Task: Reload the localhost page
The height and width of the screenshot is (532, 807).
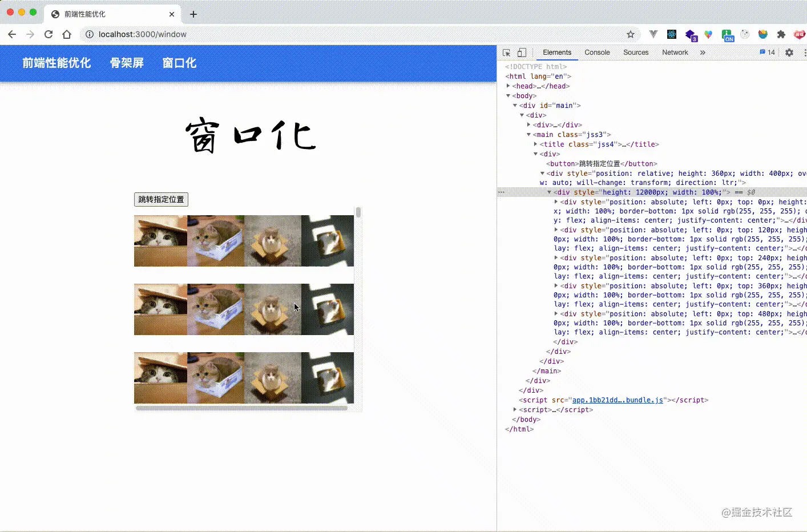Action: [49, 34]
